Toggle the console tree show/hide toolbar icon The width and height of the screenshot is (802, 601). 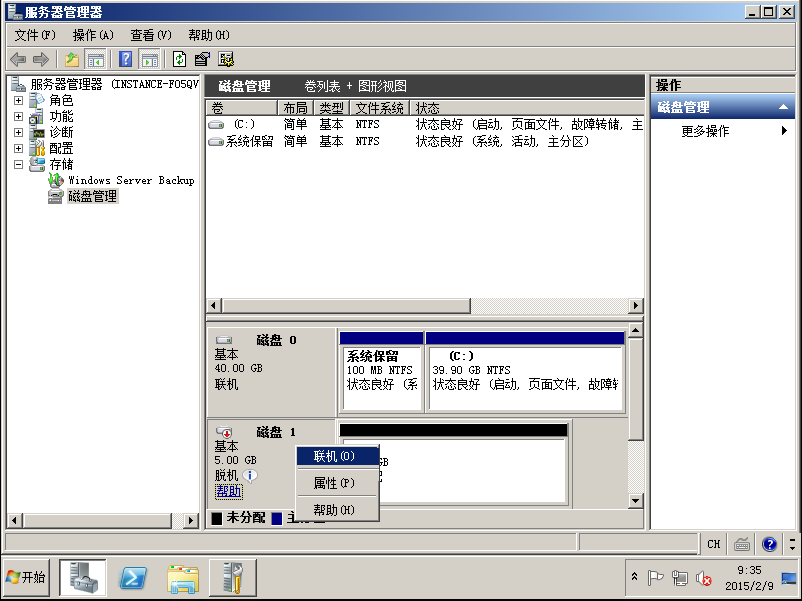click(96, 59)
